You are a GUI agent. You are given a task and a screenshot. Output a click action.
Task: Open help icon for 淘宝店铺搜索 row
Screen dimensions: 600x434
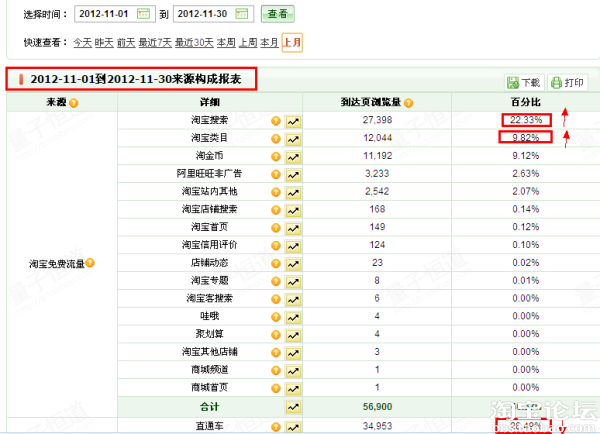pos(276,210)
